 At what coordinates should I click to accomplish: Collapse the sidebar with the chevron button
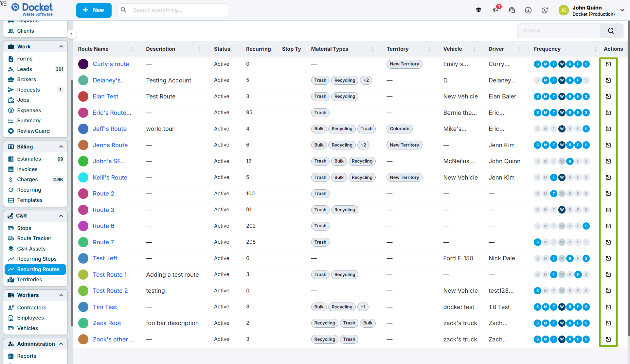71,34
